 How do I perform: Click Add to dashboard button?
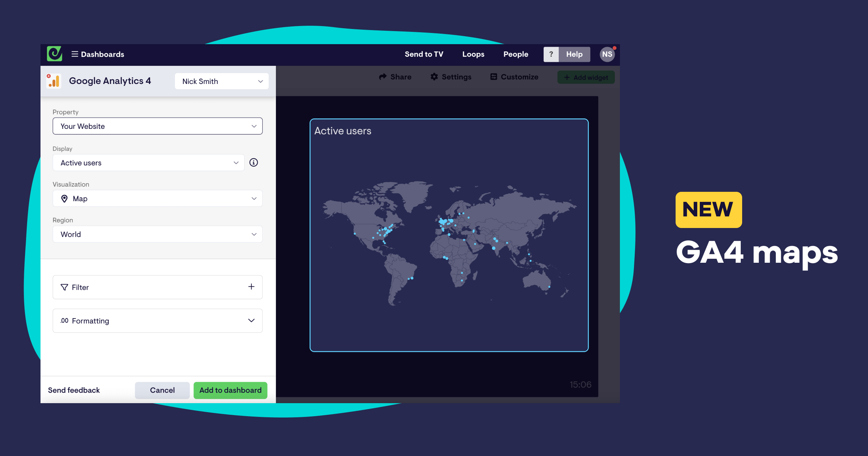[230, 390]
